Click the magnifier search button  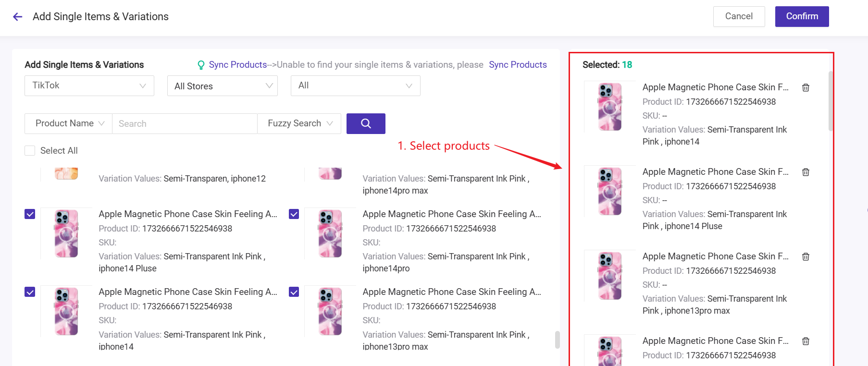[x=365, y=123]
